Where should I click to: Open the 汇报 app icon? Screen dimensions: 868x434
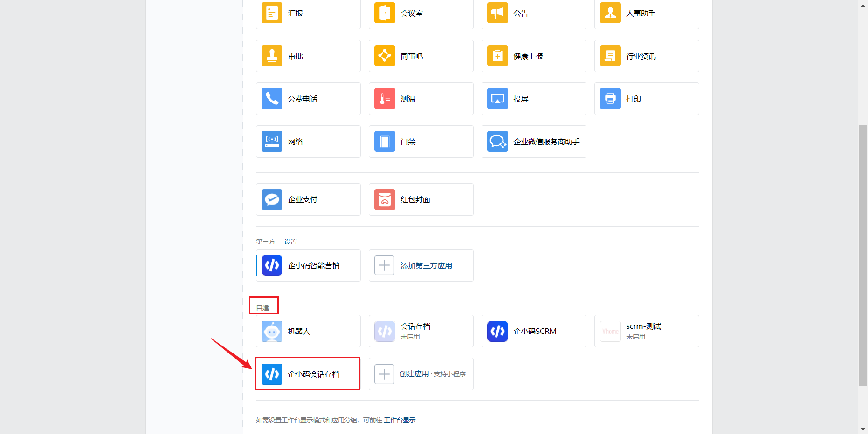click(272, 13)
